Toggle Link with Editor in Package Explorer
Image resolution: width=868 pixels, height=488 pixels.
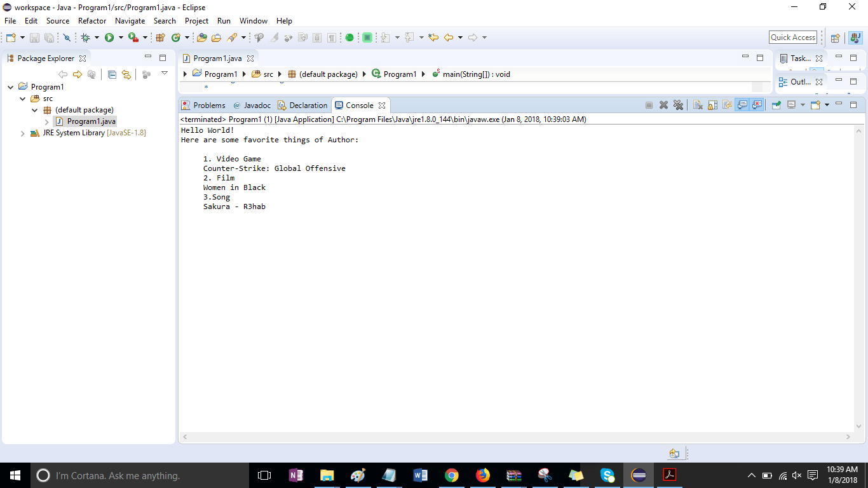[126, 74]
